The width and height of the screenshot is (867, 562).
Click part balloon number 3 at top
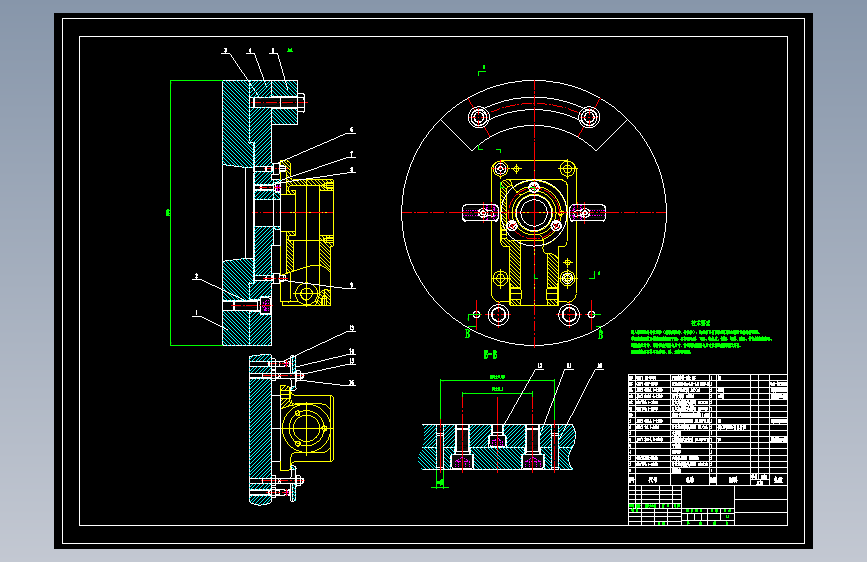[225, 51]
